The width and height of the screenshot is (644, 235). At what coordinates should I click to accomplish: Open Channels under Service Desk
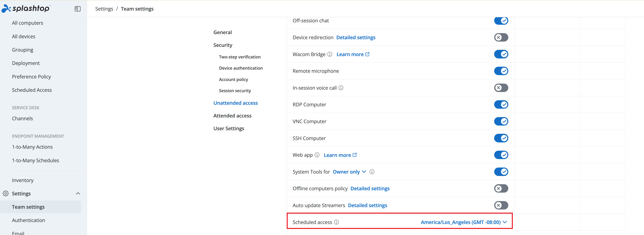coord(23,118)
